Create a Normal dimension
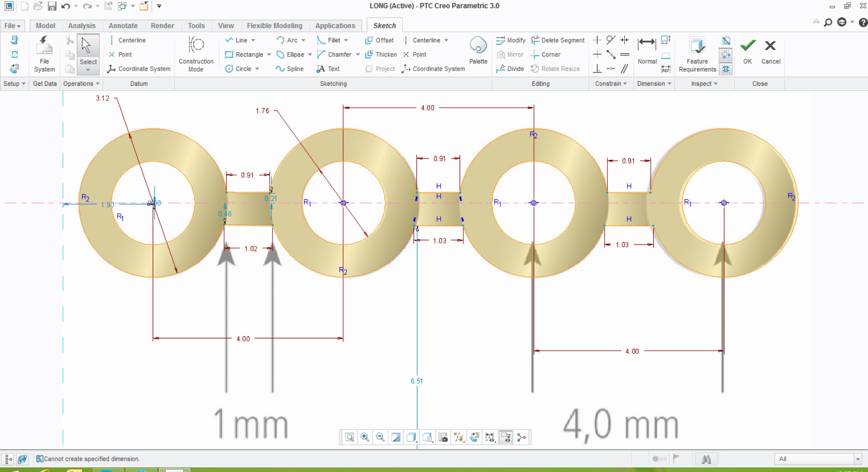The height and width of the screenshot is (472, 868). click(647, 50)
